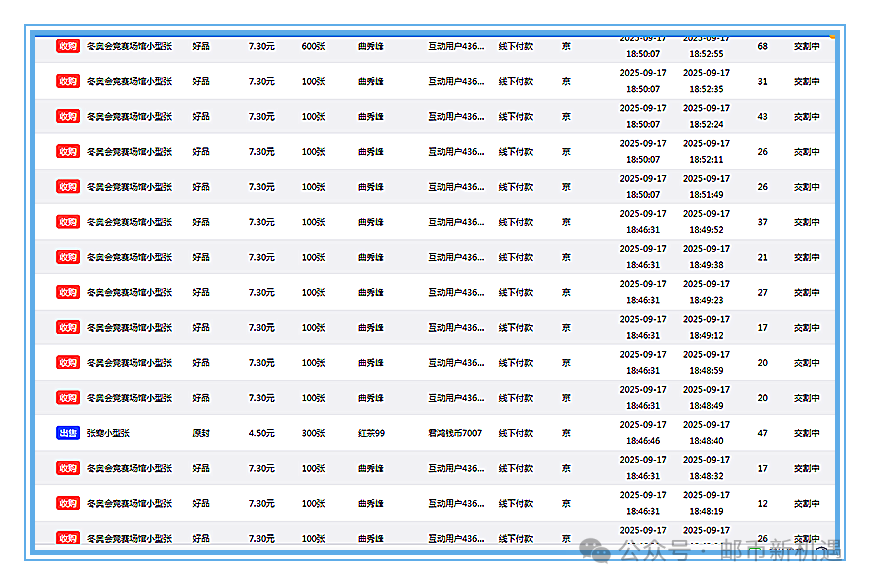
Task: Click the 600张 quantity cell
Action: tap(313, 46)
